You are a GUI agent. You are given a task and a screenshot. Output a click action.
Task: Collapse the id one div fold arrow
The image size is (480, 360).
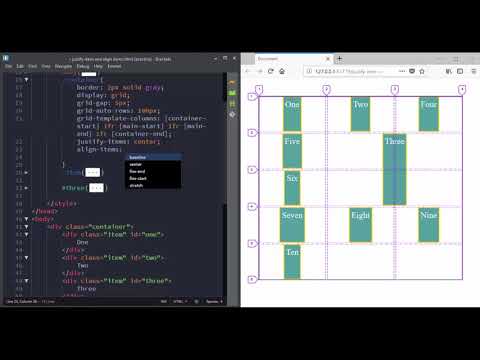pyautogui.click(x=26, y=234)
